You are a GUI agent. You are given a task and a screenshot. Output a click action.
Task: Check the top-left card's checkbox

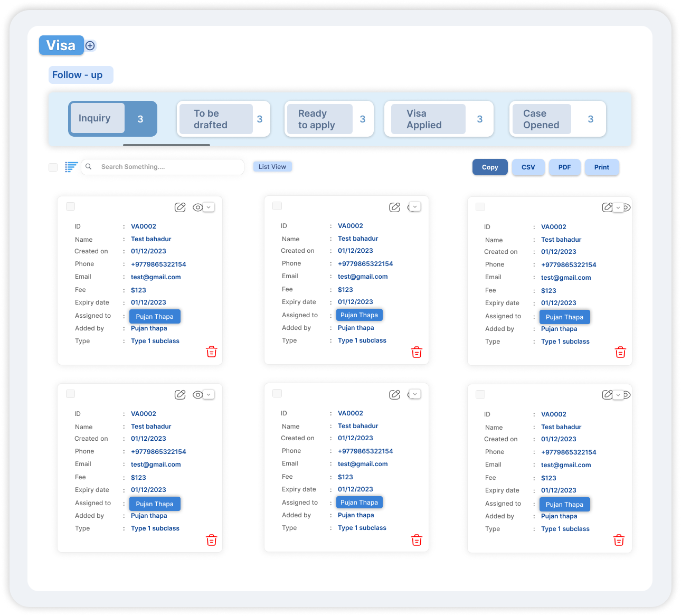70,206
